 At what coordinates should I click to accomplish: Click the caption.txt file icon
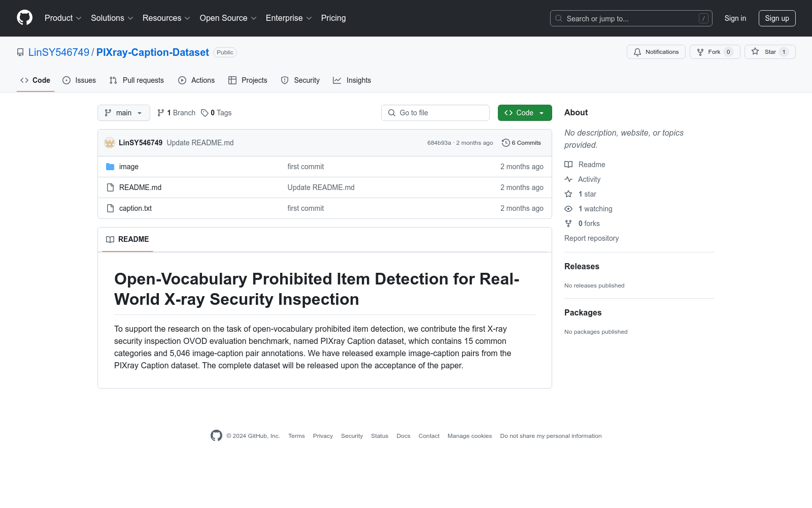(110, 208)
